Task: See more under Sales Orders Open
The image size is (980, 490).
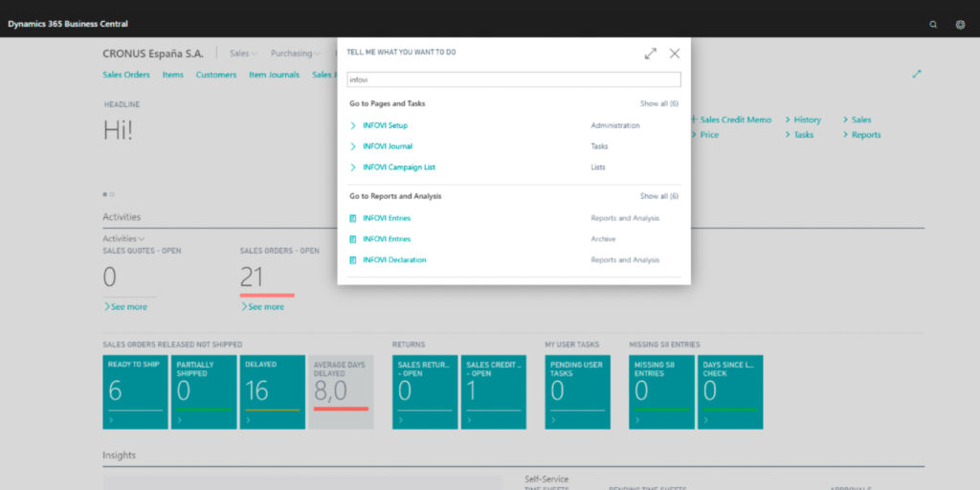Action: click(x=262, y=307)
